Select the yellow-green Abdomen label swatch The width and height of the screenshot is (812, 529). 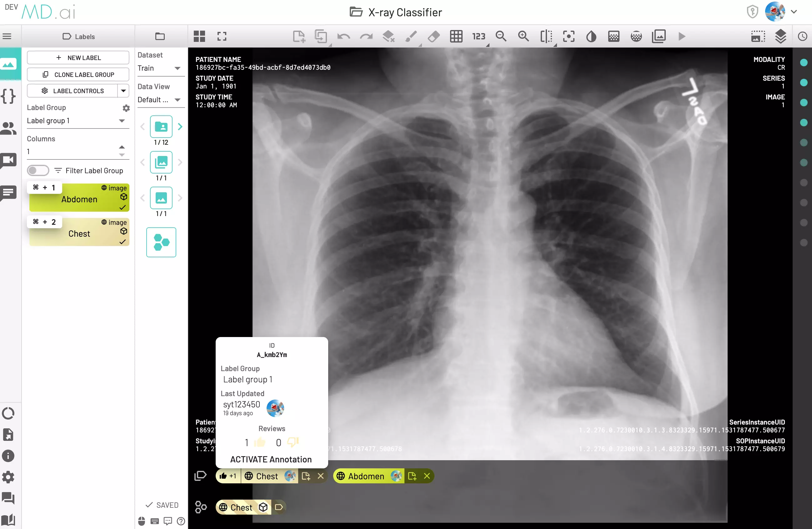(x=79, y=199)
